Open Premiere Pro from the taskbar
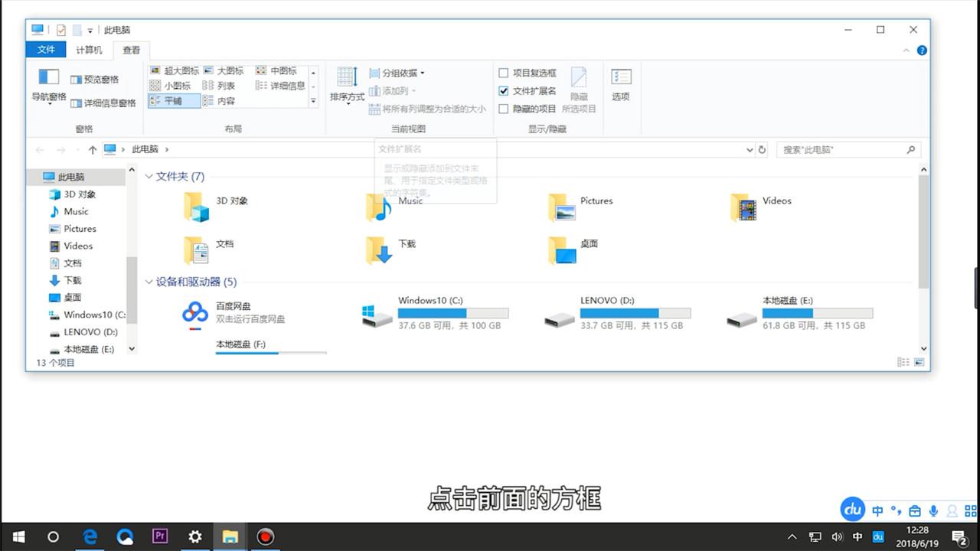 tap(160, 536)
